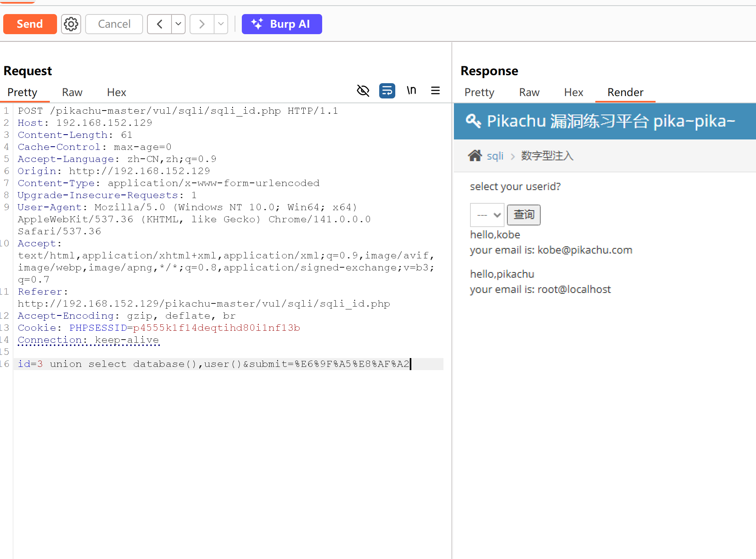Viewport: 756px width, 559px height.
Task: Click the id=3 union select payload line
Action: (213, 364)
